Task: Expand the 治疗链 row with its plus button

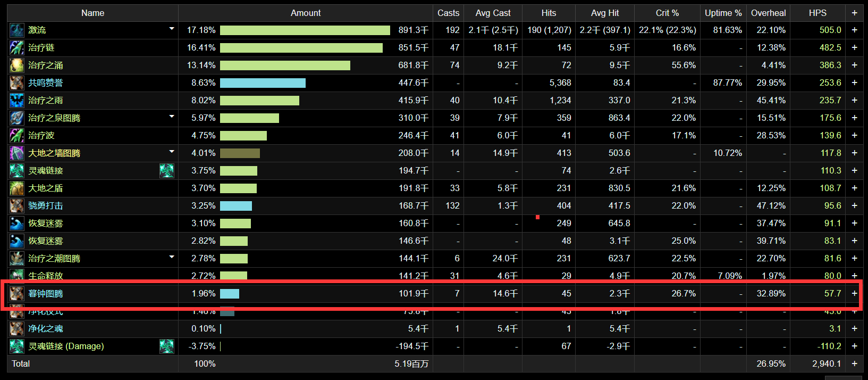Action: pos(854,48)
